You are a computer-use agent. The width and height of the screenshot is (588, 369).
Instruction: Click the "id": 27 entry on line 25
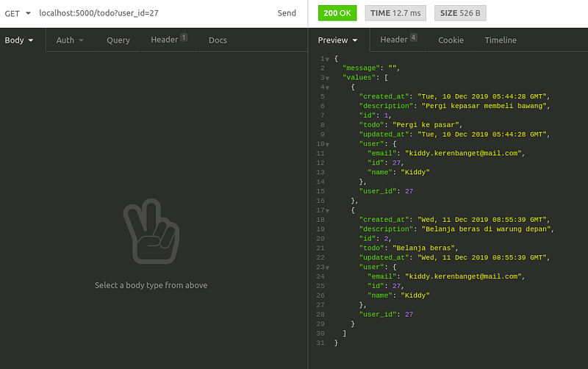385,286
